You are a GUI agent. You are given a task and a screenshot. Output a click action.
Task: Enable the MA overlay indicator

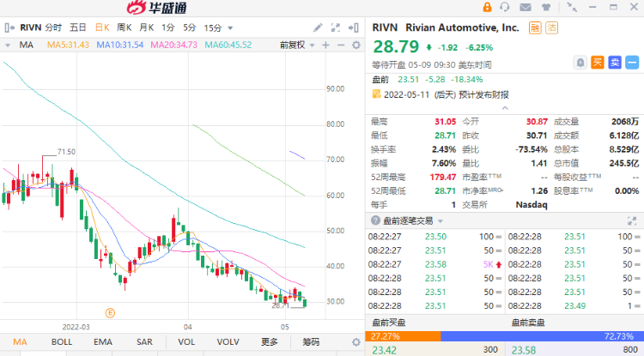[x=20, y=342]
